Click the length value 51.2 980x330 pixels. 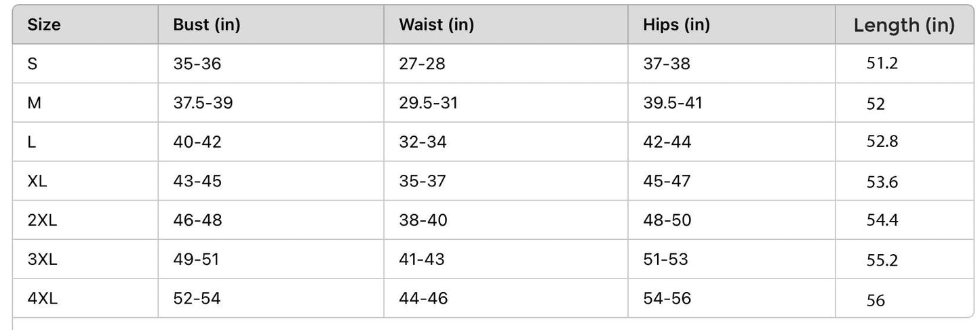coord(882,64)
